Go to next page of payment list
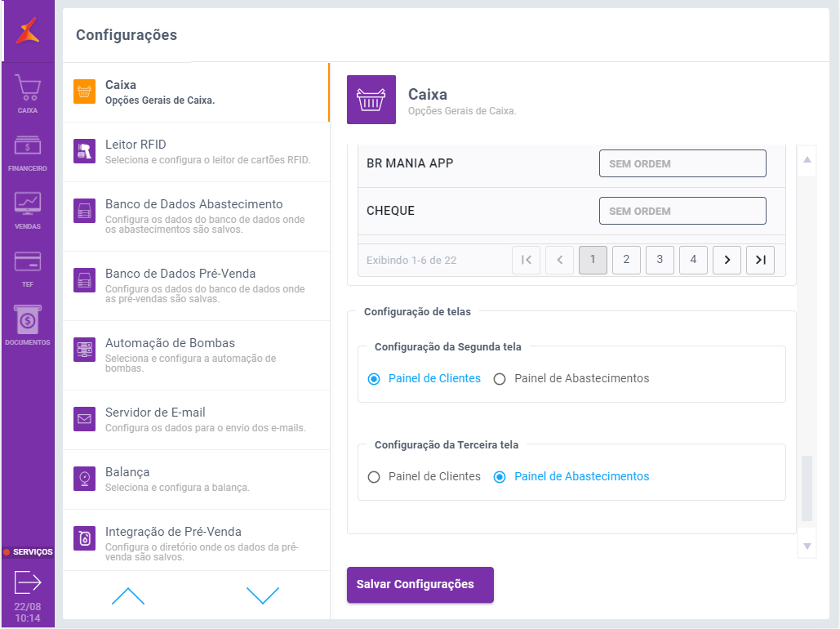This screenshot has height=629, width=840. 727,260
